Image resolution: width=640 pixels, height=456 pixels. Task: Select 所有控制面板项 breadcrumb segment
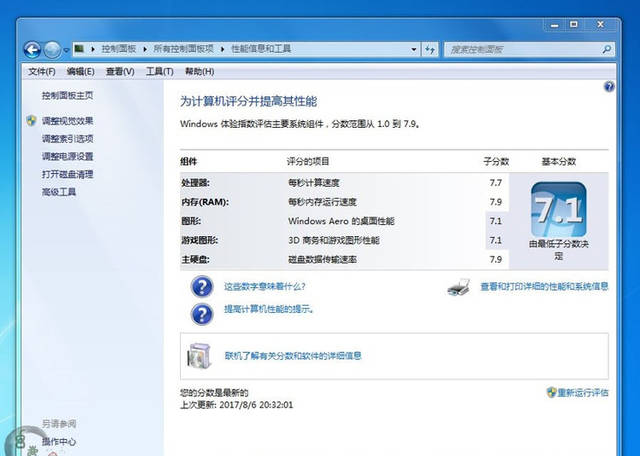(x=183, y=49)
